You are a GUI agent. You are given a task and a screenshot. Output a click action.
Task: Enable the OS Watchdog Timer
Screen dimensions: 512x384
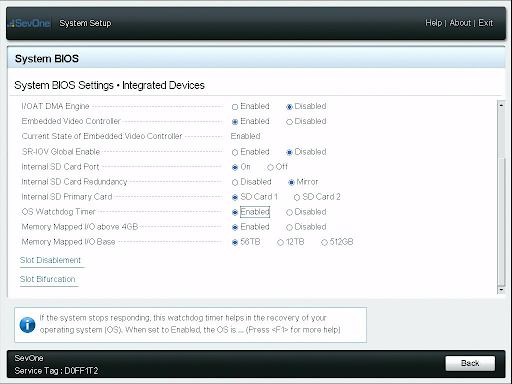coord(235,212)
